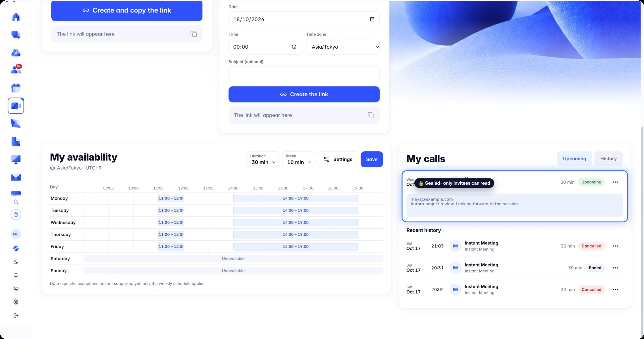Focus the Subject (optional) input field
The width and height of the screenshot is (644, 339).
(304, 74)
